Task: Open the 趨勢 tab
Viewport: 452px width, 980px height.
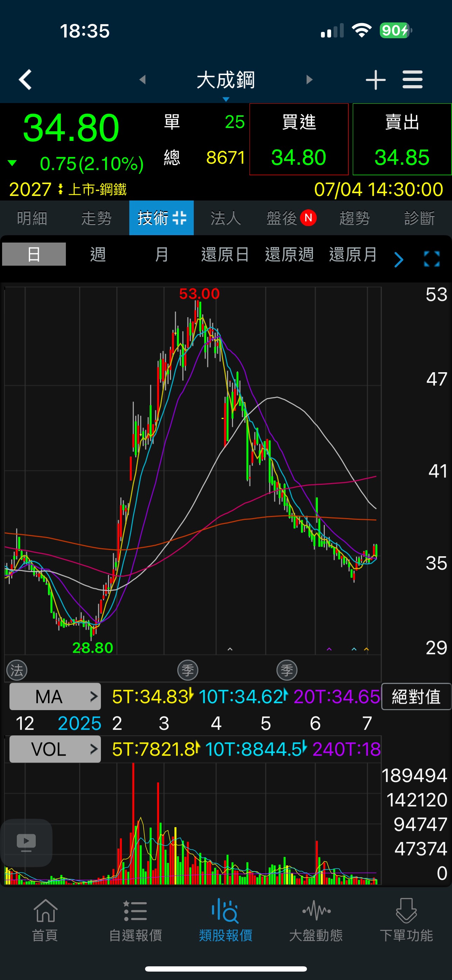Action: coord(355,218)
